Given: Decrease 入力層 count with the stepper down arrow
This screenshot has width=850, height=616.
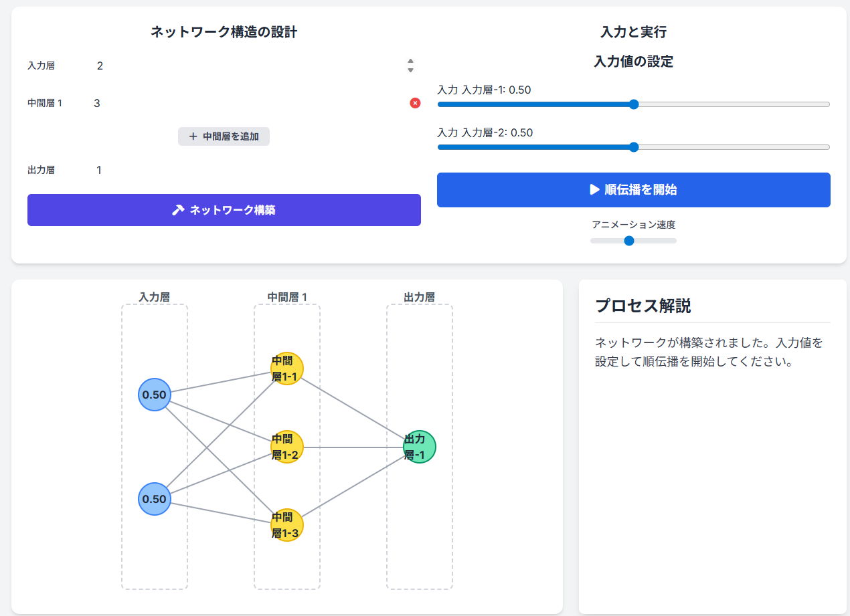Looking at the screenshot, I should 410,70.
